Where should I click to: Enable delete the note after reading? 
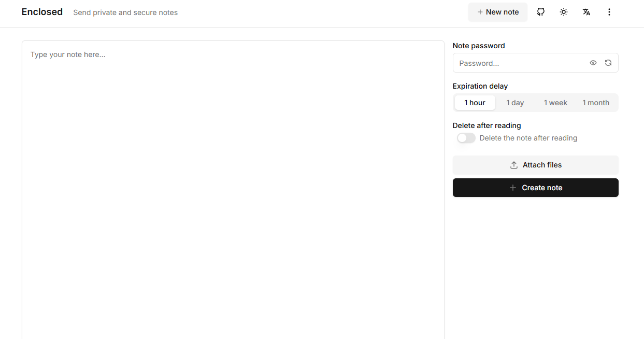(x=466, y=138)
